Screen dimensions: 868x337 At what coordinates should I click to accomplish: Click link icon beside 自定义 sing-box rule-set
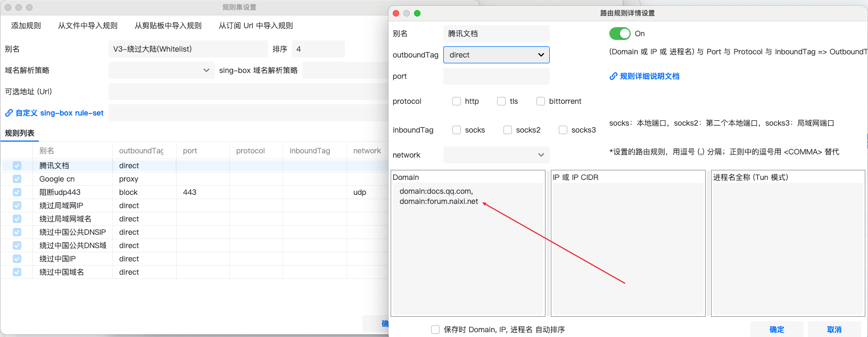click(x=9, y=113)
